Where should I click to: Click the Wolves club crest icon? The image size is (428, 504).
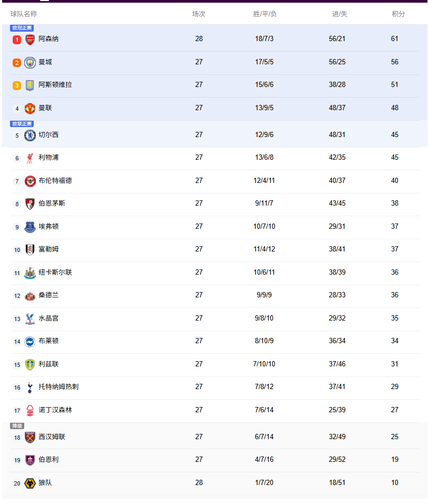click(30, 482)
